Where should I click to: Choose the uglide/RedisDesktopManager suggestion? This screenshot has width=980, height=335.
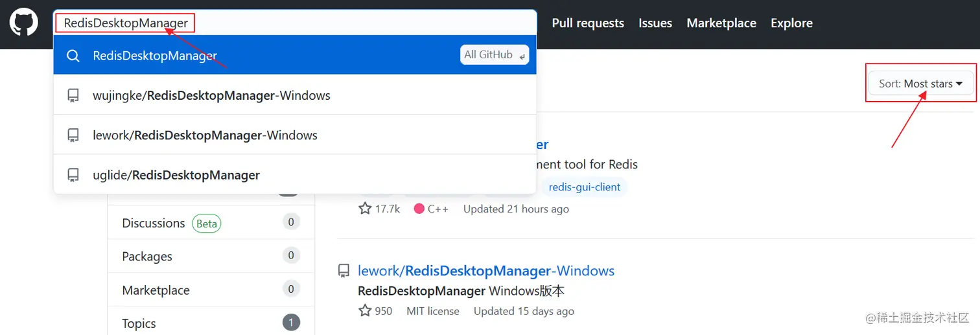[x=295, y=175]
